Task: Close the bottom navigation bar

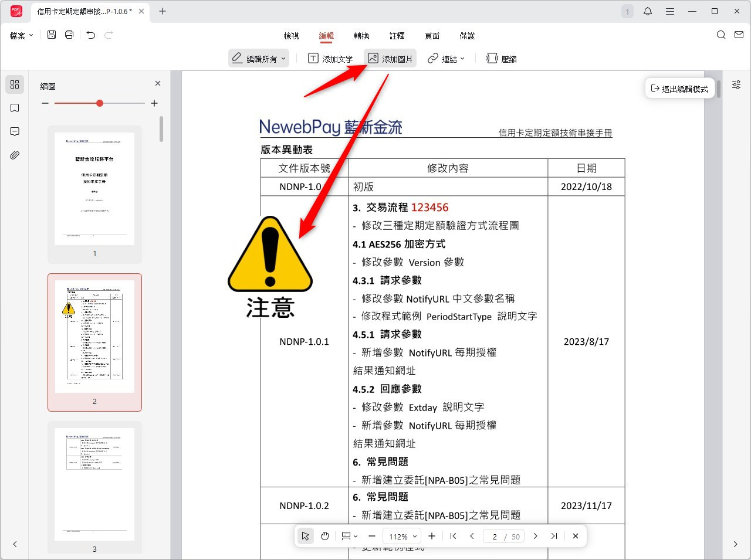Action: coord(576,536)
